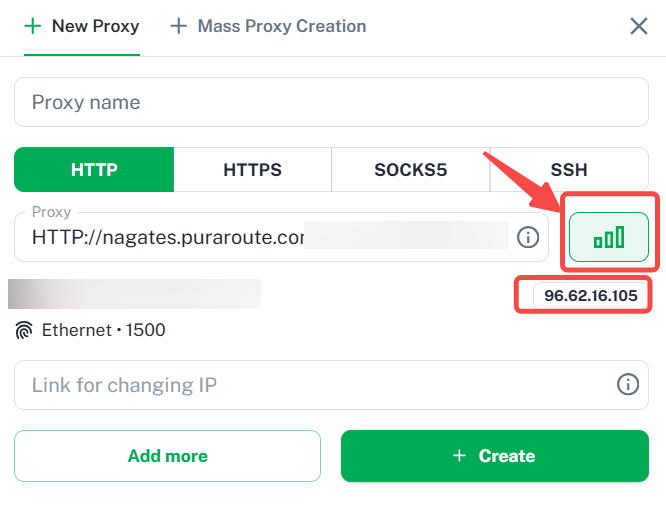Click info icon in Link for changing IP
This screenshot has height=509, width=666.
[628, 385]
